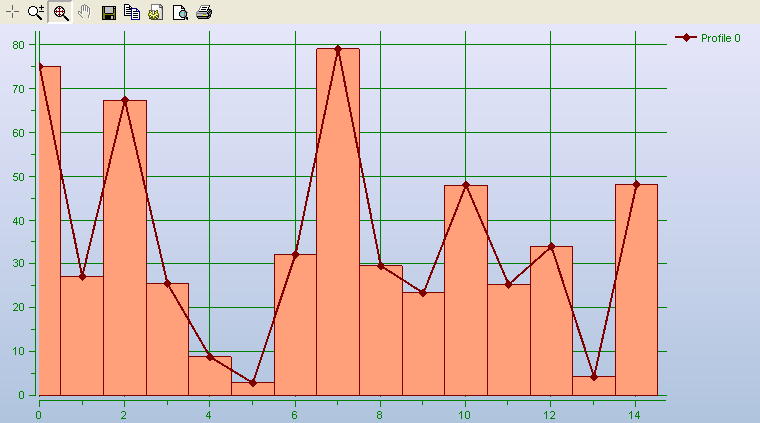Choose the hand pan tool
The height and width of the screenshot is (423, 760).
click(85, 12)
